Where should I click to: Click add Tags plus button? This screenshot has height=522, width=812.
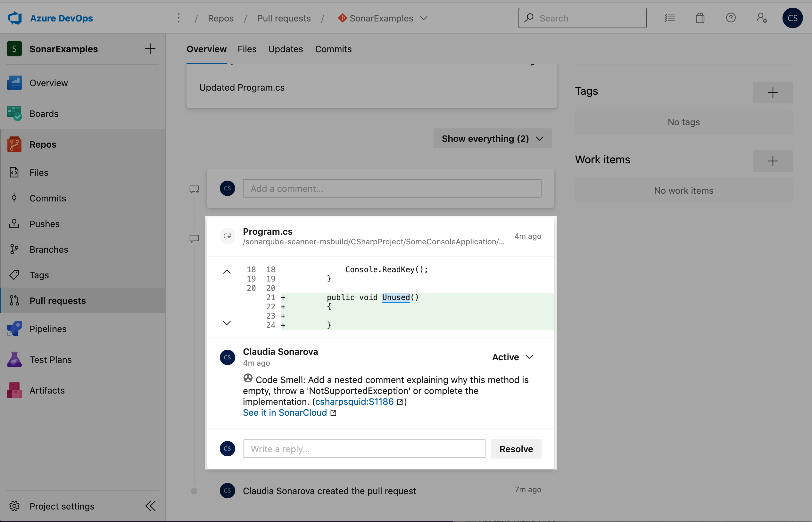click(773, 92)
